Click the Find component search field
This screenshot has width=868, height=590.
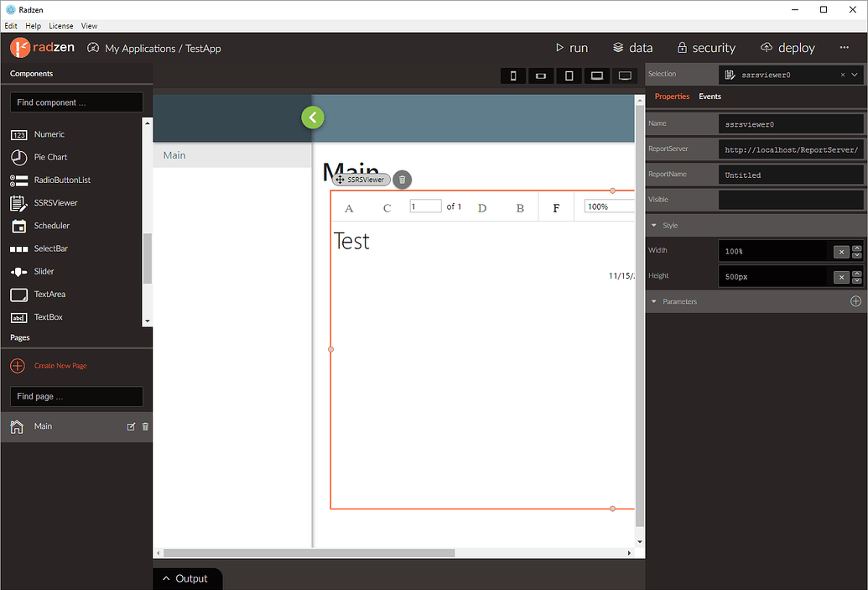pyautogui.click(x=76, y=102)
